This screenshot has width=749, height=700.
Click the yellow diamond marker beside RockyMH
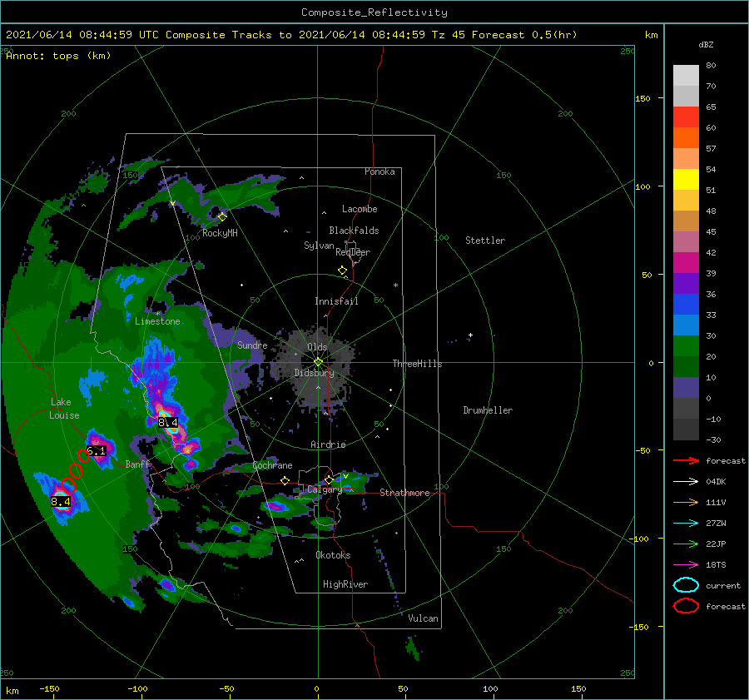pyautogui.click(x=222, y=217)
